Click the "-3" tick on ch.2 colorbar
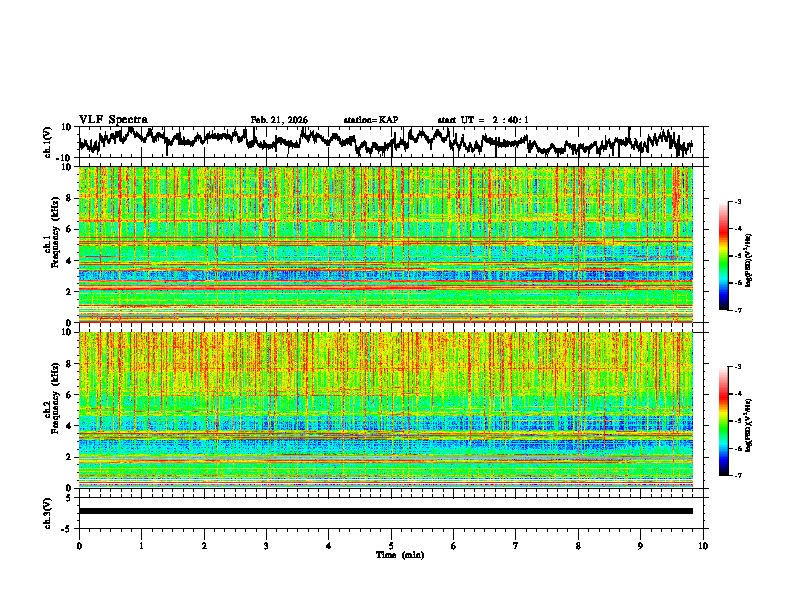792x612 pixels. pyautogui.click(x=738, y=367)
